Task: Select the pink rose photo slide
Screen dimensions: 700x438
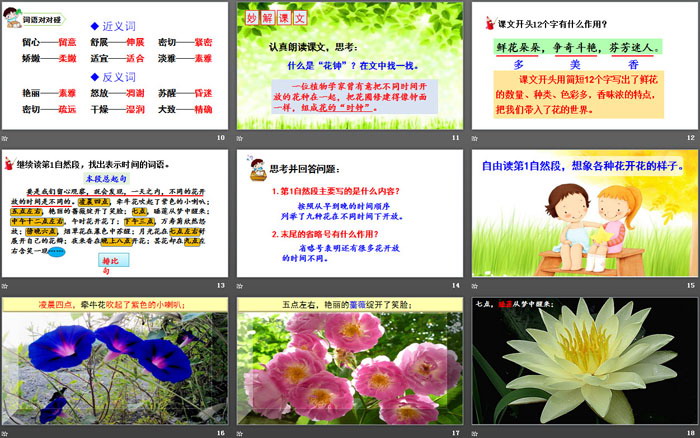Action: 350,361
